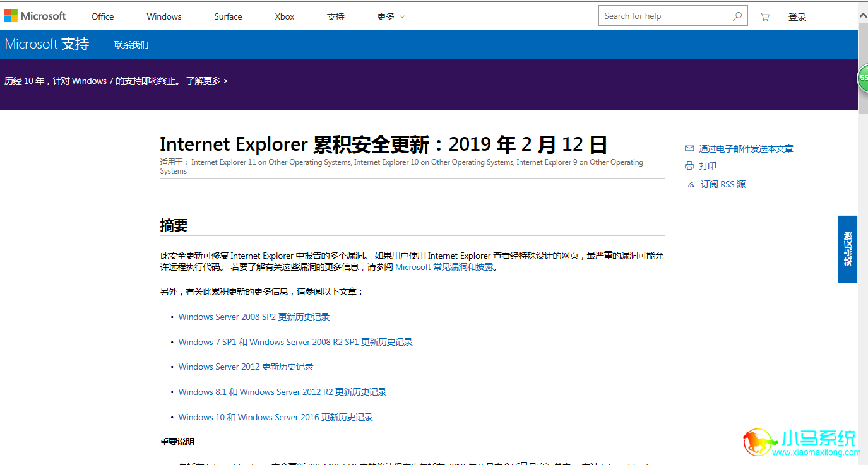Open Windows 7 SP1 和 Windows Server 2008 R2 SP1 link
Screen dimensions: 868x465
[x=295, y=342]
